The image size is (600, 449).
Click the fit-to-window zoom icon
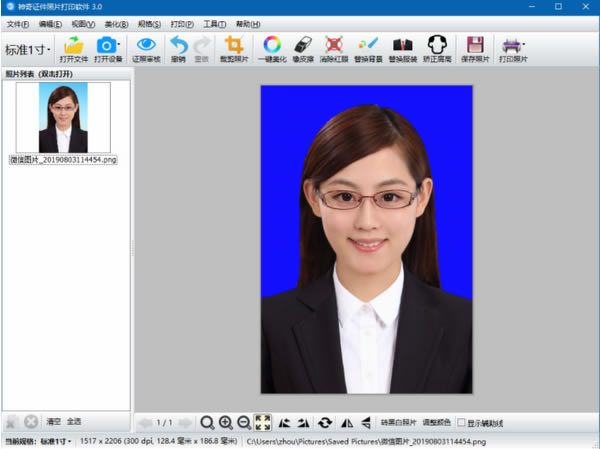pyautogui.click(x=263, y=423)
